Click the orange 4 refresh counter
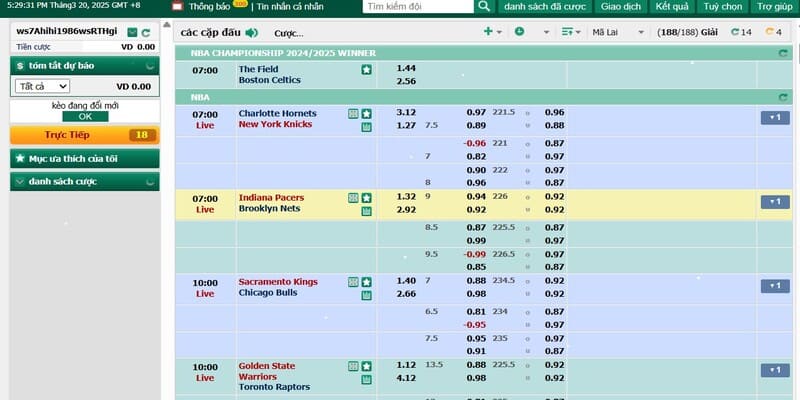Image resolution: width=800 pixels, height=400 pixels. click(x=773, y=32)
